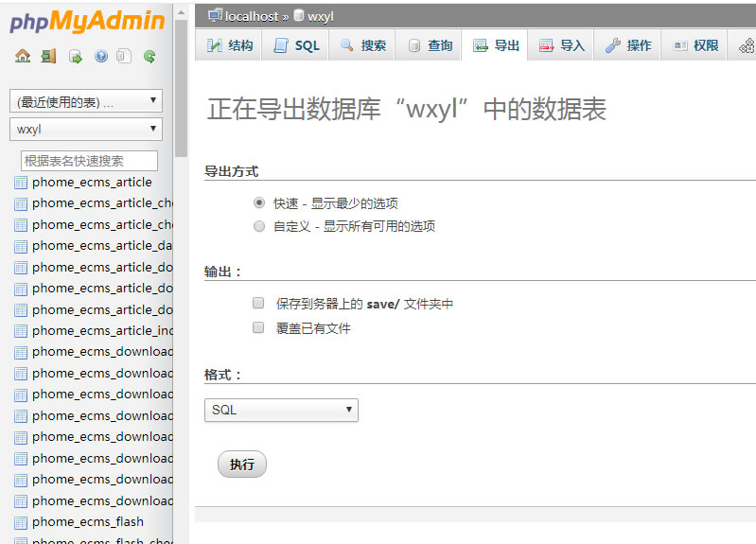
Task: Switch to the SQL tab
Action: [x=295, y=45]
